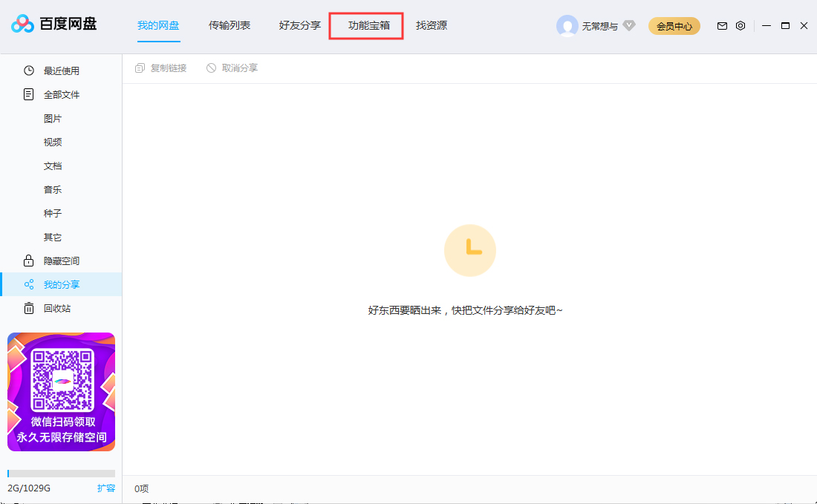Screen dimensions: 817x504
Task: Open the message envelope icon
Action: pyautogui.click(x=721, y=25)
